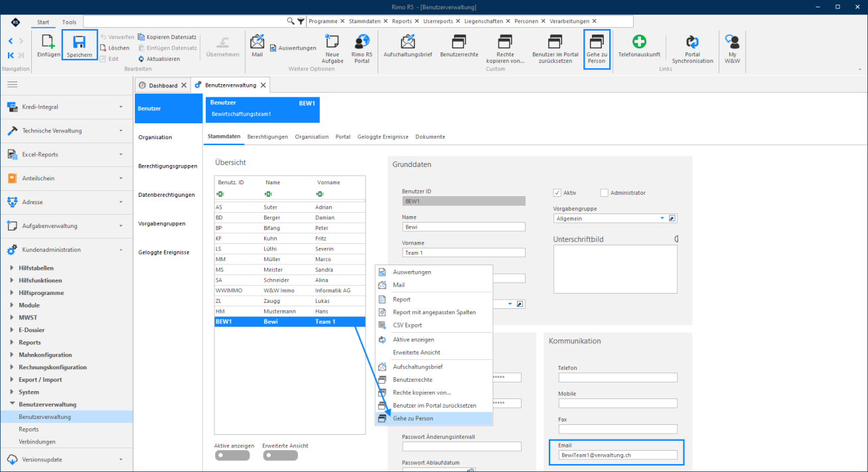This screenshot has width=868, height=472.
Task: Click the Telefon input field
Action: 618,378
